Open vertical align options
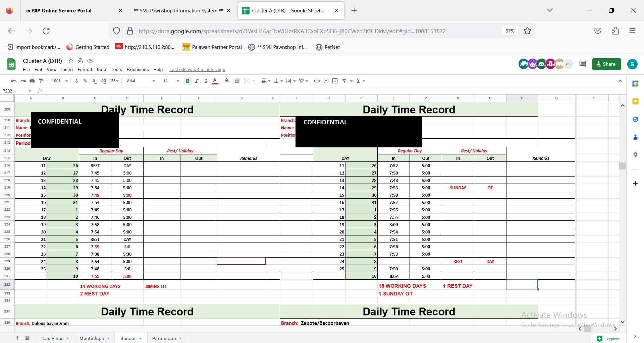This screenshot has width=644, height=343. point(278,81)
